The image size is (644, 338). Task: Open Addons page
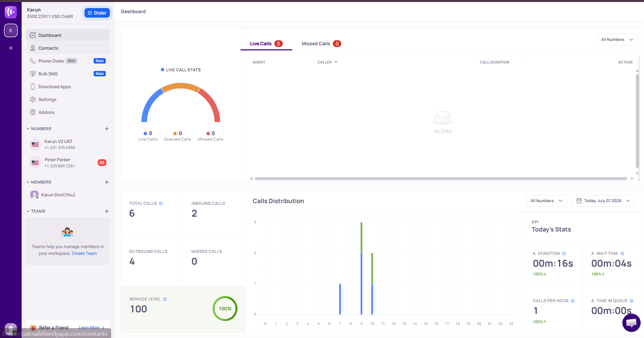click(x=68, y=112)
